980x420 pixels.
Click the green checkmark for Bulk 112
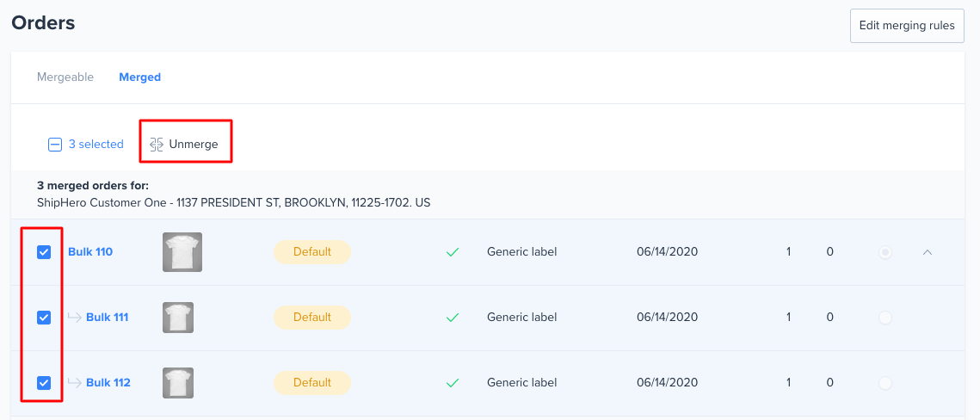pyautogui.click(x=453, y=382)
